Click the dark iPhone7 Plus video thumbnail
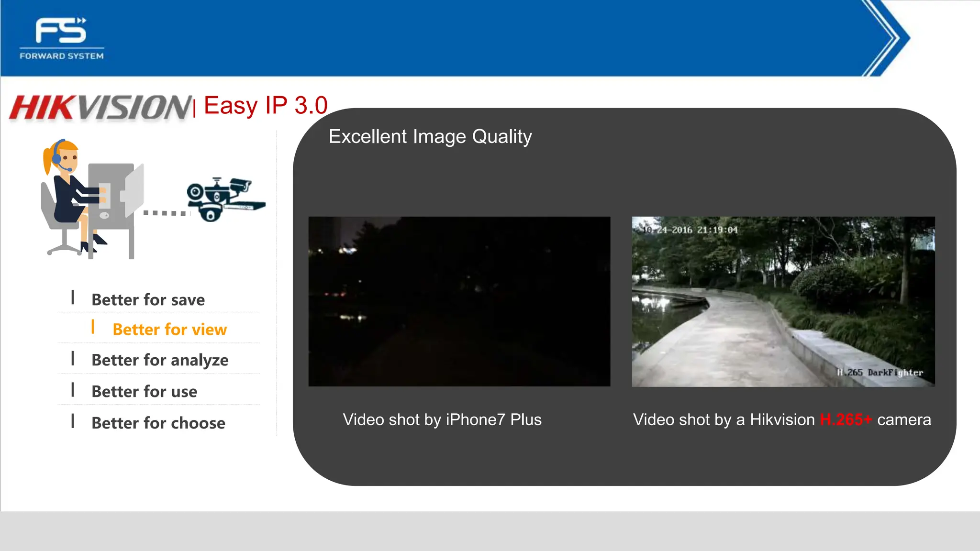 coord(459,301)
